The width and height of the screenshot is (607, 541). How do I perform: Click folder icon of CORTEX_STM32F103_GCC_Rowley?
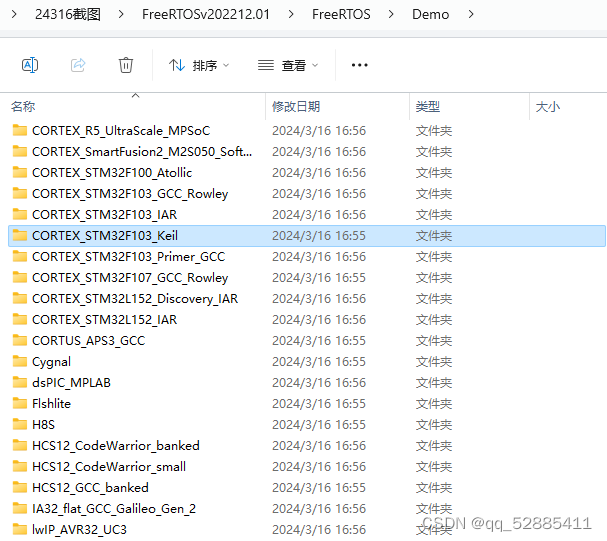[x=20, y=193]
